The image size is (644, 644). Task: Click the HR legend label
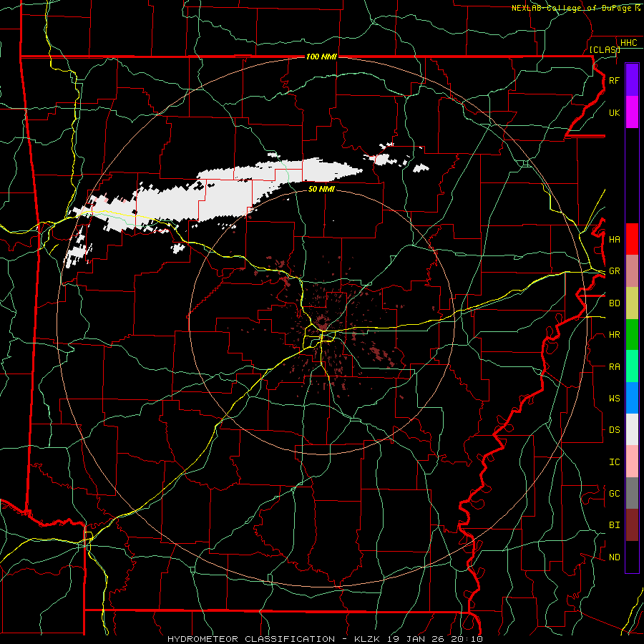[x=614, y=335]
